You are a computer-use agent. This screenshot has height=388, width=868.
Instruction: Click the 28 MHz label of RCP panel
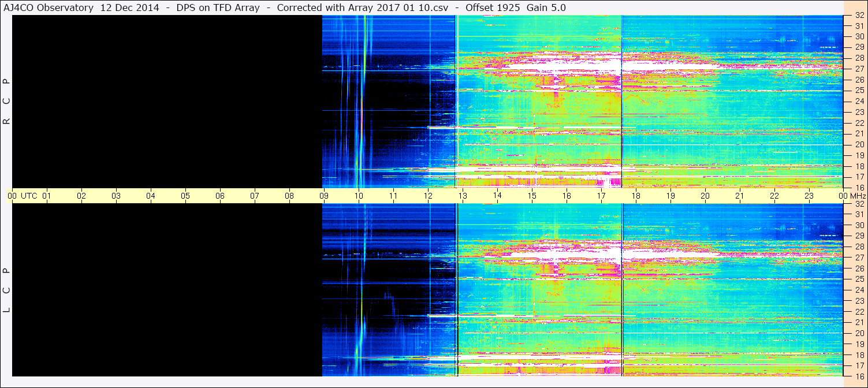point(859,58)
